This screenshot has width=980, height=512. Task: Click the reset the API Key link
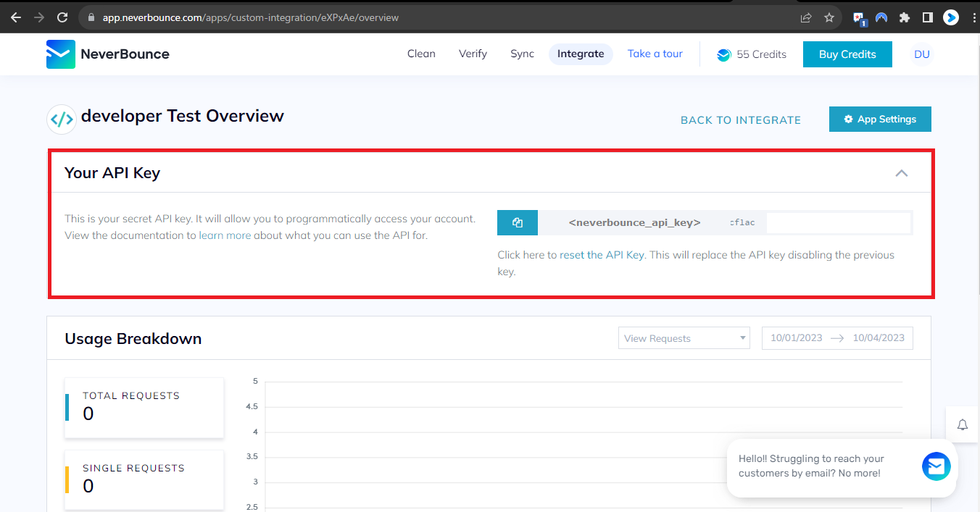click(x=602, y=255)
